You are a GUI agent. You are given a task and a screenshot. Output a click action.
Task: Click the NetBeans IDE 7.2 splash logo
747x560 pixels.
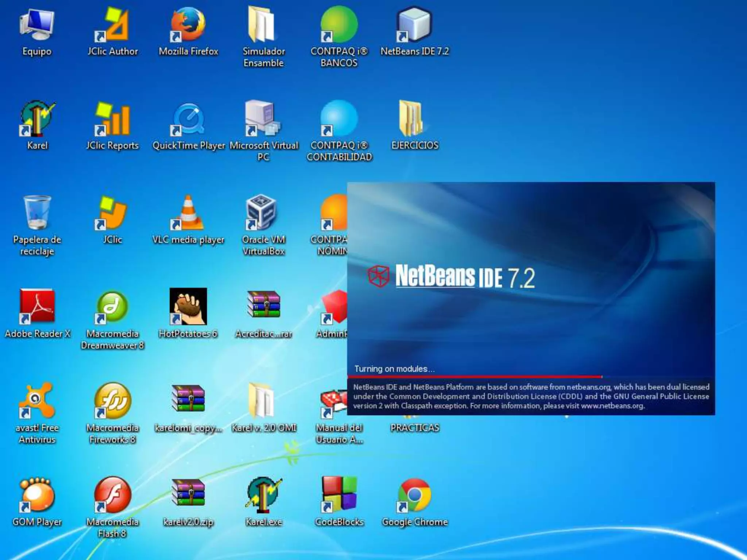[x=452, y=276]
